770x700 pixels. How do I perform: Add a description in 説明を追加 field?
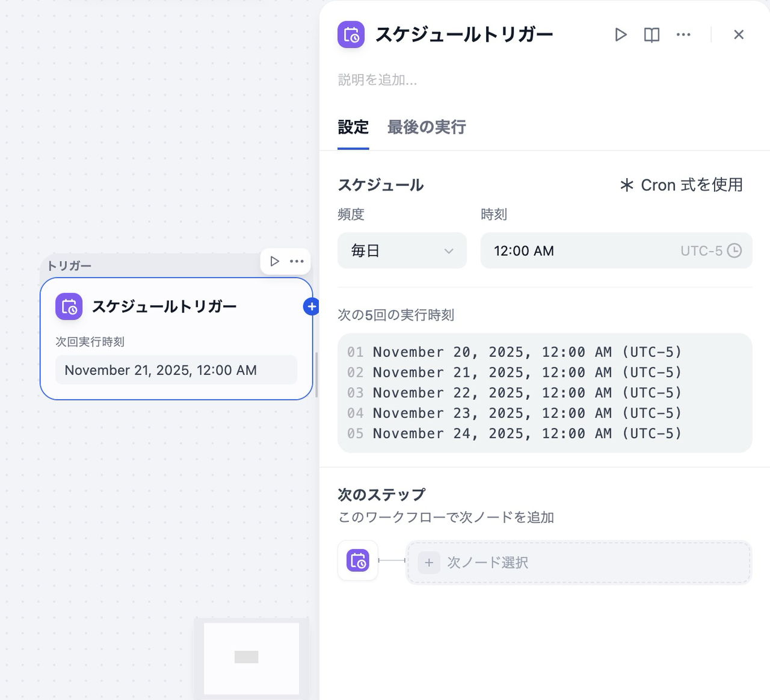[x=377, y=79]
